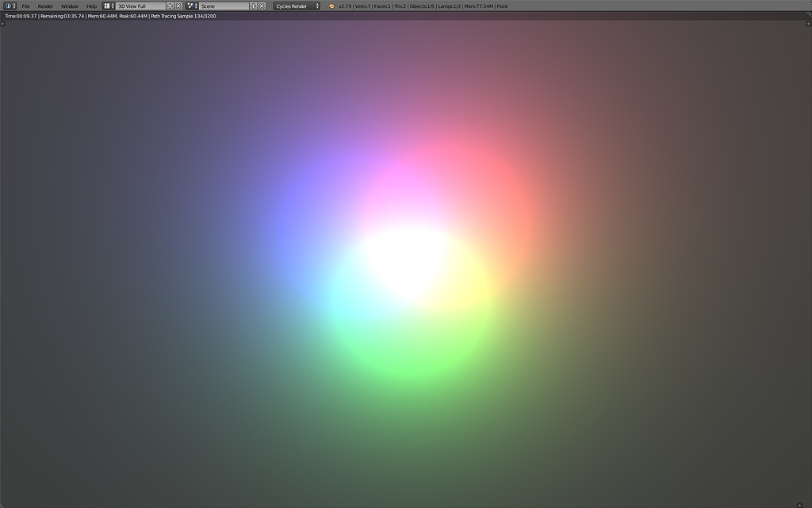Open the File menu

25,6
